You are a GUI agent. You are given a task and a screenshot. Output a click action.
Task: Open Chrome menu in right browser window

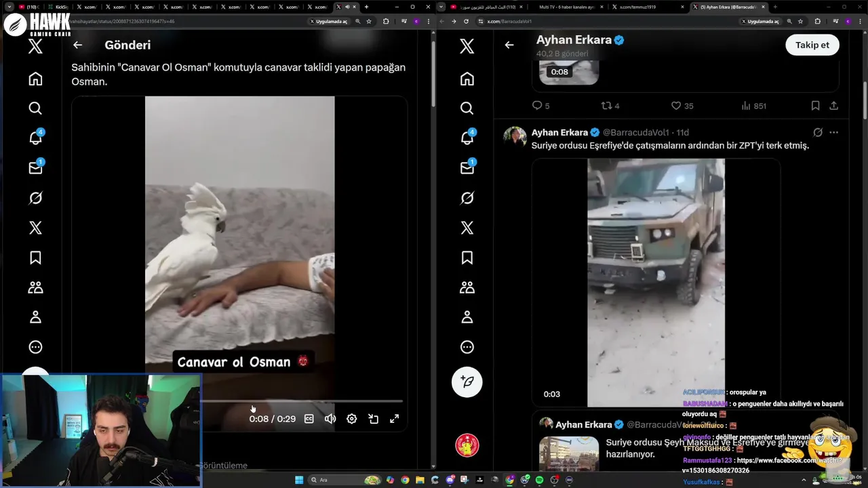[861, 21]
